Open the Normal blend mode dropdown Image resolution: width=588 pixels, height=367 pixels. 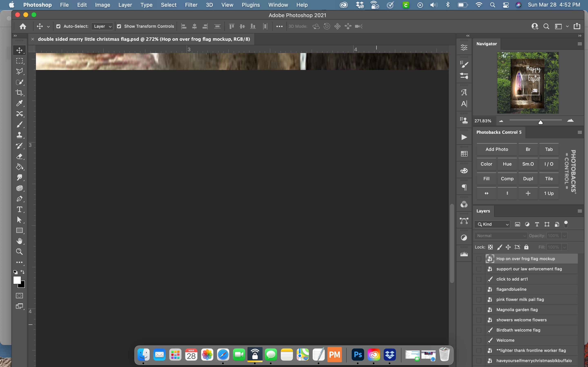(501, 236)
